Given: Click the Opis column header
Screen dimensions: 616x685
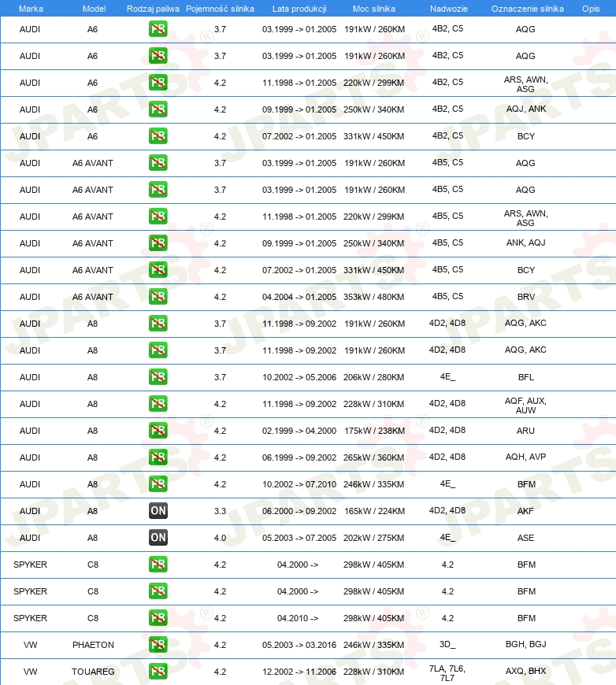Looking at the screenshot, I should point(591,9).
